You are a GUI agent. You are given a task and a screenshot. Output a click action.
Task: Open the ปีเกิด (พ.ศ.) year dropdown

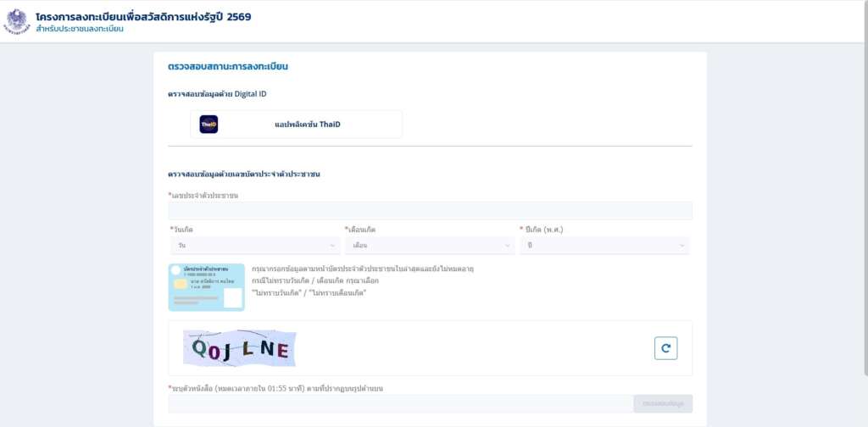click(x=604, y=246)
